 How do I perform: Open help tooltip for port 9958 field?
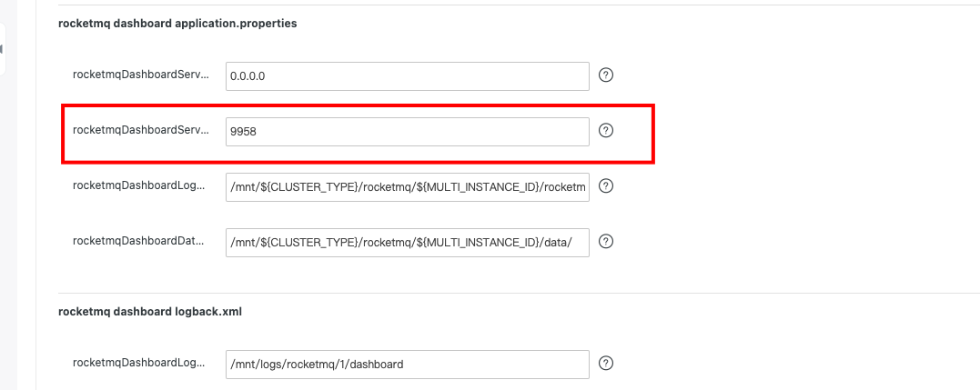coord(606,131)
